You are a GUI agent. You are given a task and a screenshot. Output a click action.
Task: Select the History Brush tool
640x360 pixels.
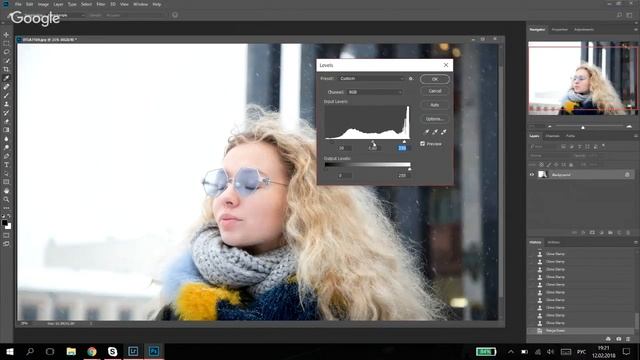(x=6, y=113)
